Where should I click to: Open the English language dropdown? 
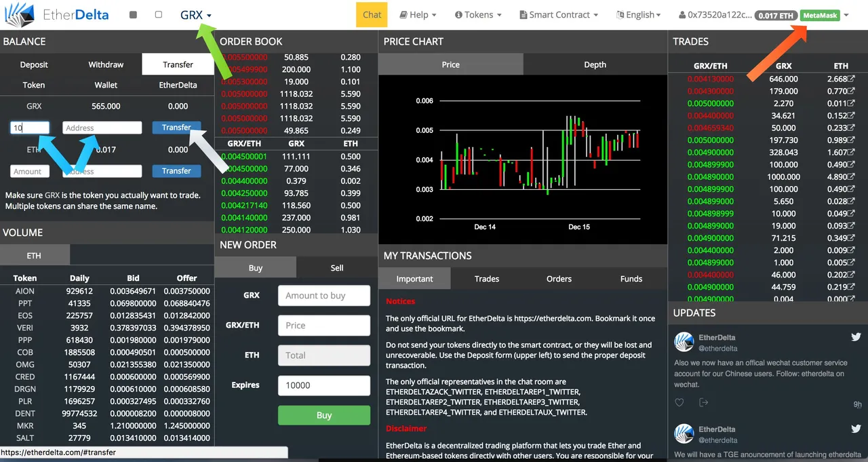click(638, 15)
